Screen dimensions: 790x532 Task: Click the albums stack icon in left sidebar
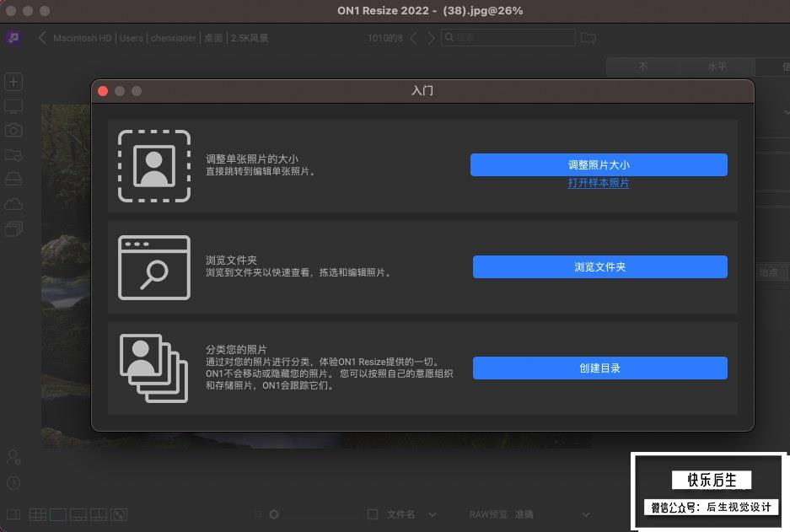pyautogui.click(x=13, y=228)
